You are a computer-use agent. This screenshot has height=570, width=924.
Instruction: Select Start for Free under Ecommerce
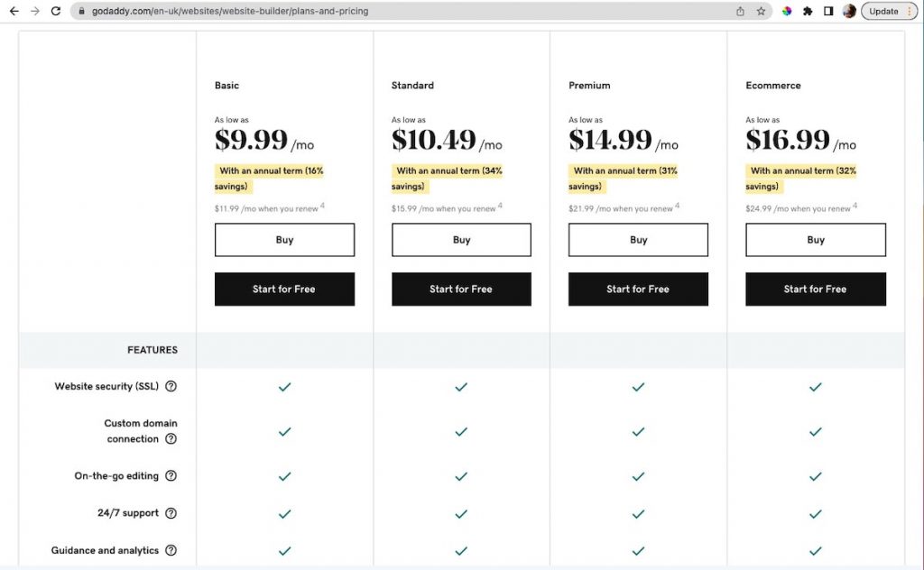coord(815,289)
